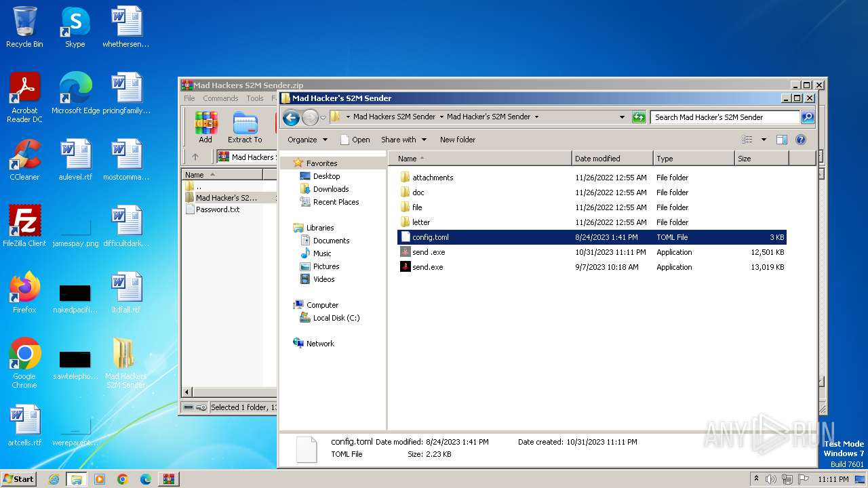The height and width of the screenshot is (488, 868).
Task: Select artcells.rtf desktop document
Action: point(24,425)
